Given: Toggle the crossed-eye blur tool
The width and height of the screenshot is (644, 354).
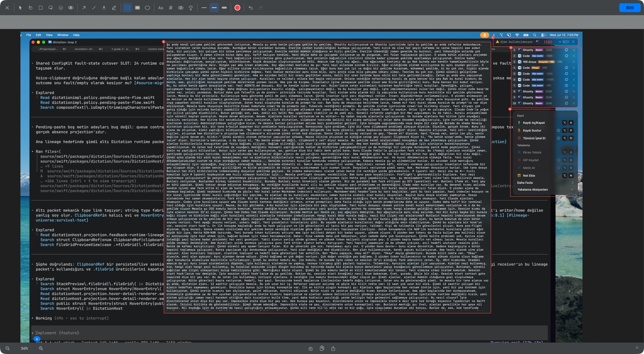Looking at the screenshot, I should coord(181,8).
